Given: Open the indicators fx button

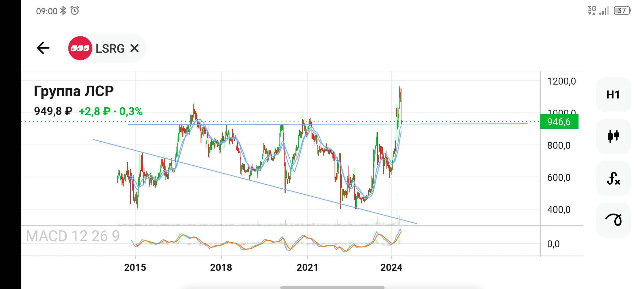Looking at the screenshot, I should coord(613,178).
